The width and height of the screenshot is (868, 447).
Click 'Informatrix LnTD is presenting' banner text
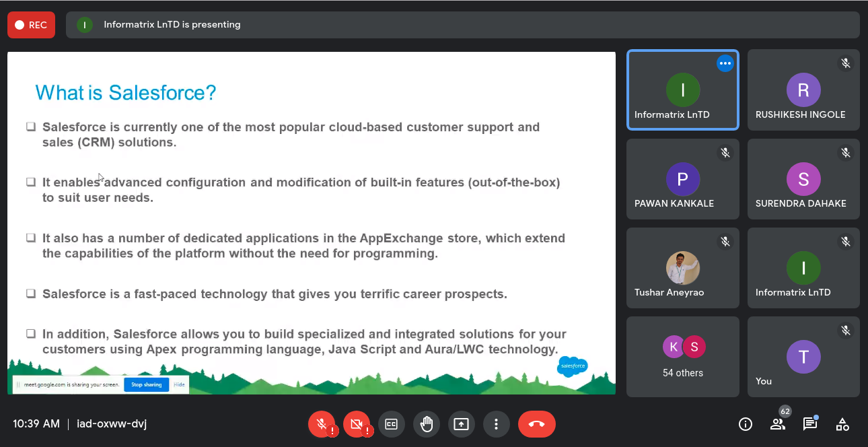172,25
